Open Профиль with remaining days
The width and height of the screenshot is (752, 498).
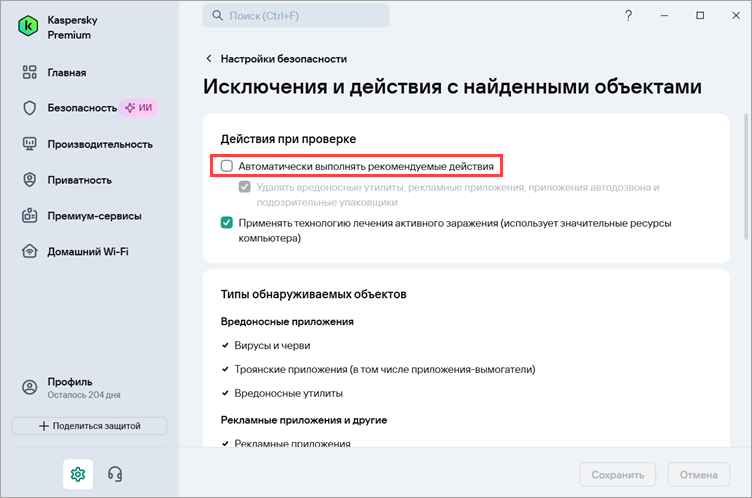pyautogui.click(x=71, y=388)
